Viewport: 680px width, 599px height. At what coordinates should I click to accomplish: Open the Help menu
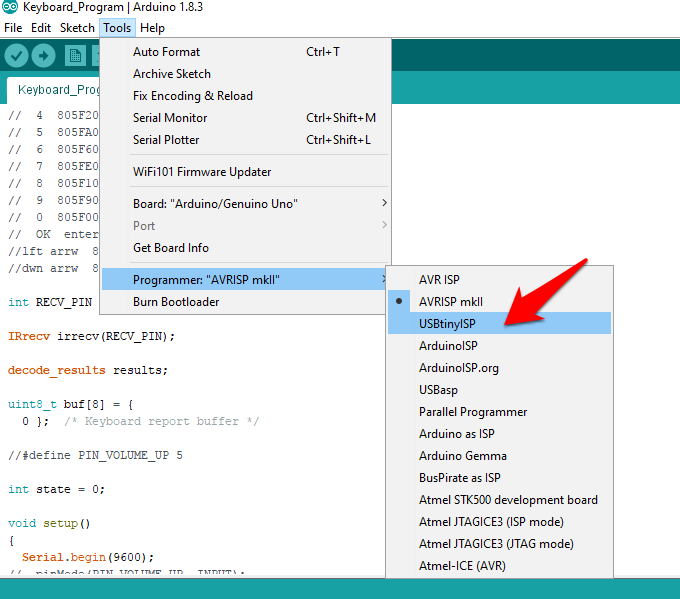pos(152,28)
